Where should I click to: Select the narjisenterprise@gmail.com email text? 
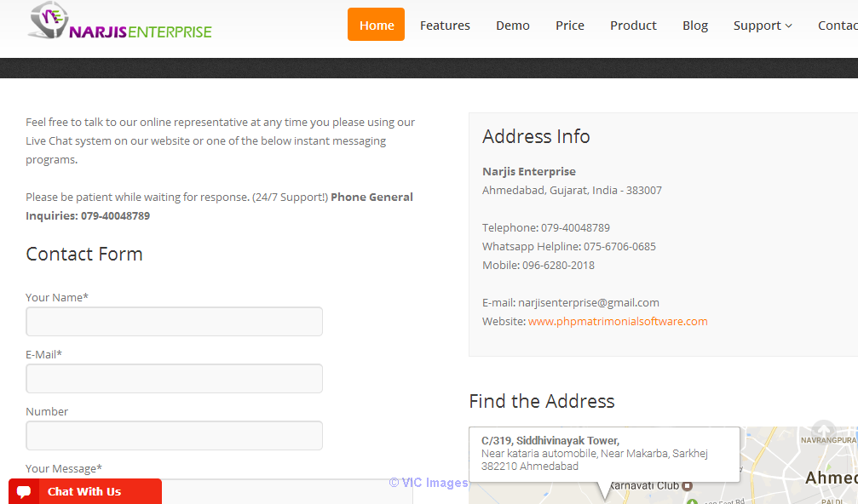[588, 303]
